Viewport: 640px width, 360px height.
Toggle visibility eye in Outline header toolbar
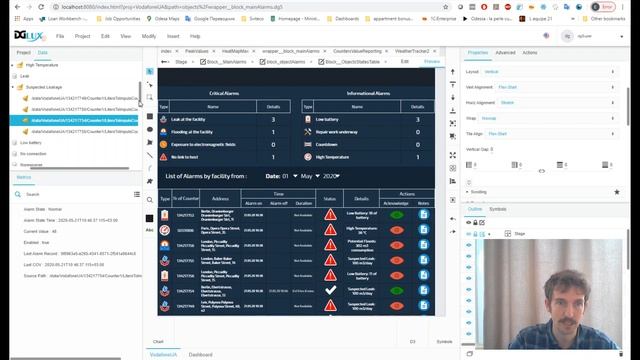click(468, 222)
